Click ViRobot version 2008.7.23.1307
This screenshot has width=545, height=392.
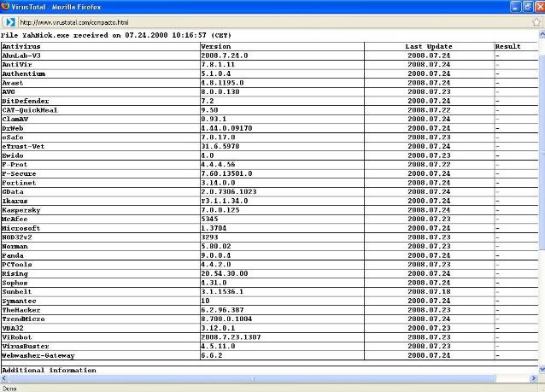click(231, 337)
